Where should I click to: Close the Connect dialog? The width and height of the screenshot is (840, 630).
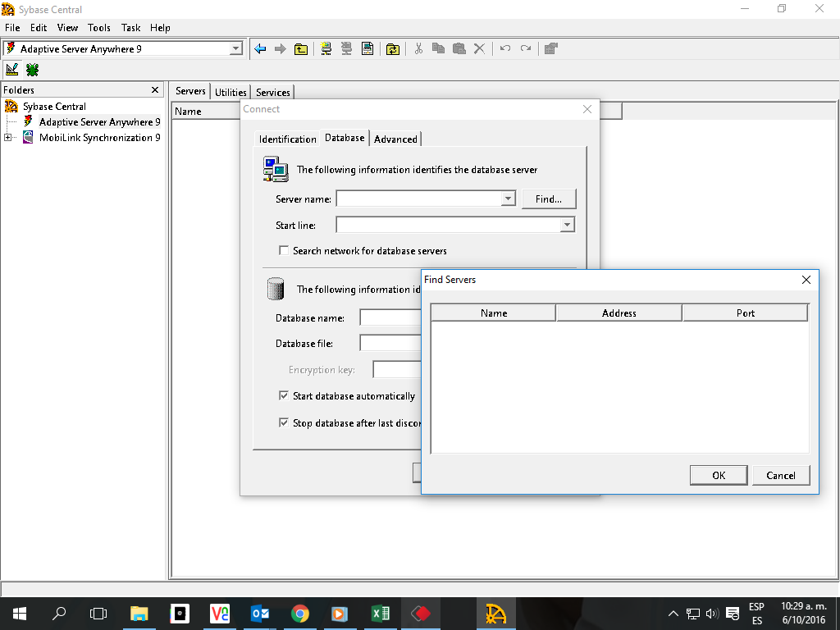click(587, 109)
